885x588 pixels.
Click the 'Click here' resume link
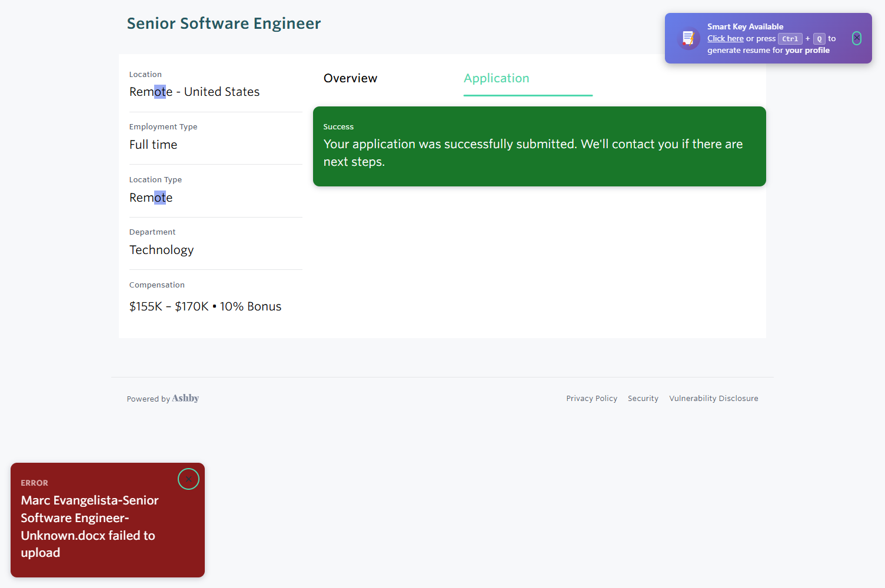(x=725, y=39)
